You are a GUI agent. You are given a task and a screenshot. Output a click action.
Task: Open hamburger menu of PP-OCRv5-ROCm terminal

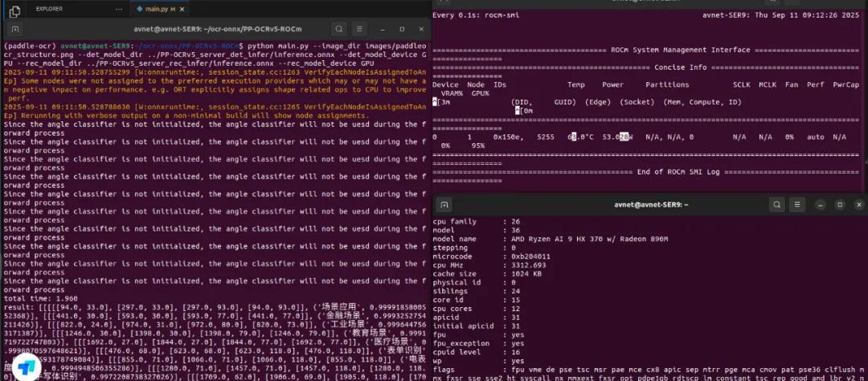tap(359, 29)
